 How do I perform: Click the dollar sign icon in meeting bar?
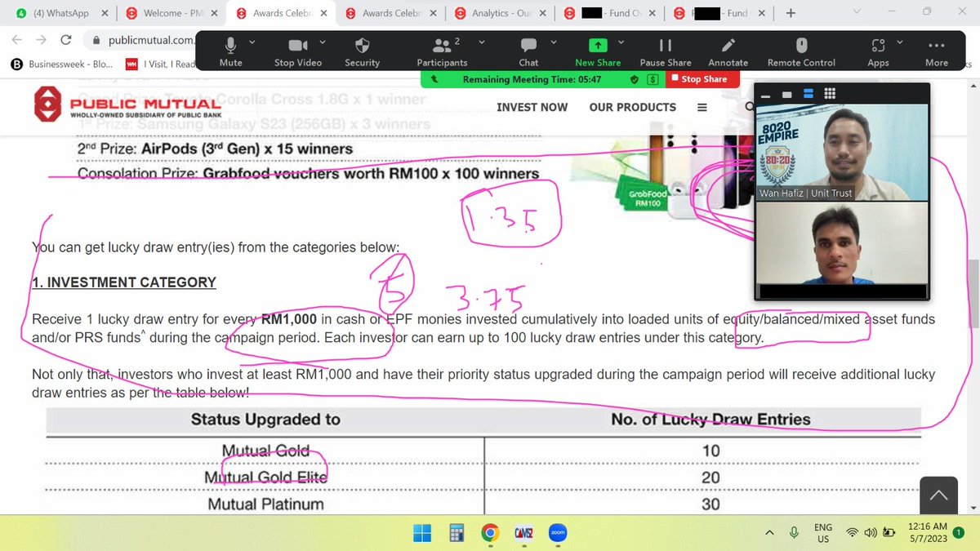653,79
